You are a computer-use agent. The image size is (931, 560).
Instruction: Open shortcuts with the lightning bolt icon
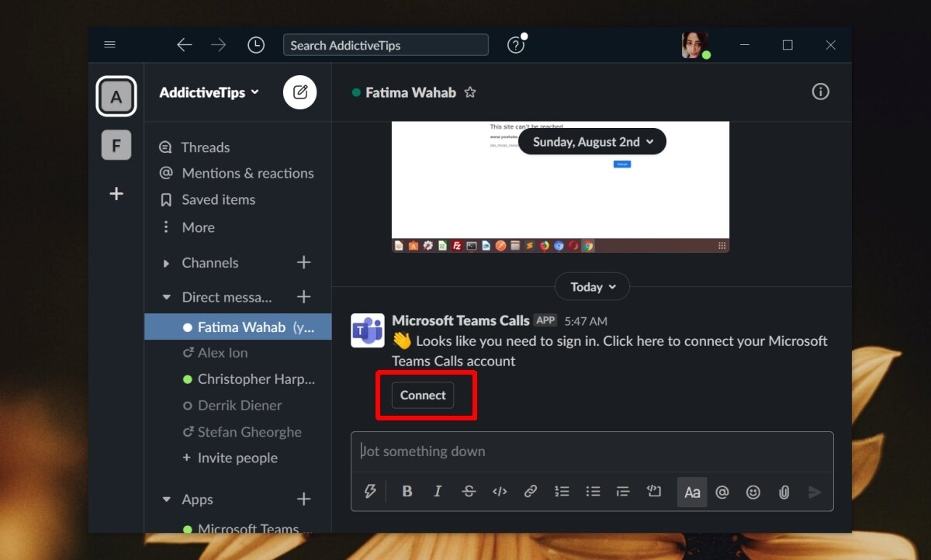coord(371,491)
